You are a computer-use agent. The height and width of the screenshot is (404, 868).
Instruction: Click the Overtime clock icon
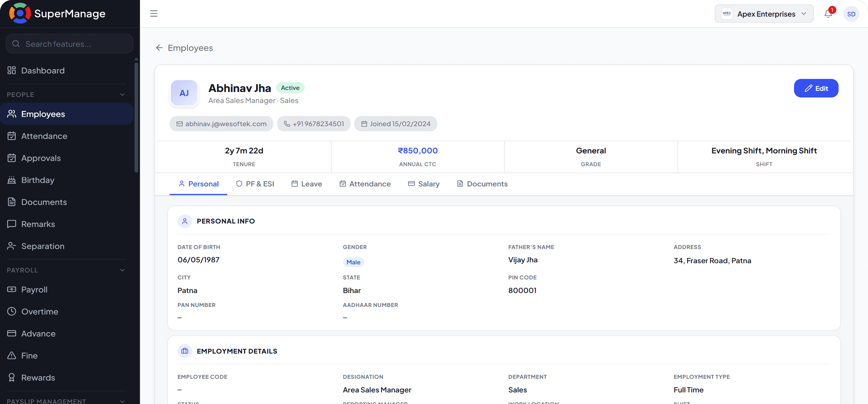point(11,311)
